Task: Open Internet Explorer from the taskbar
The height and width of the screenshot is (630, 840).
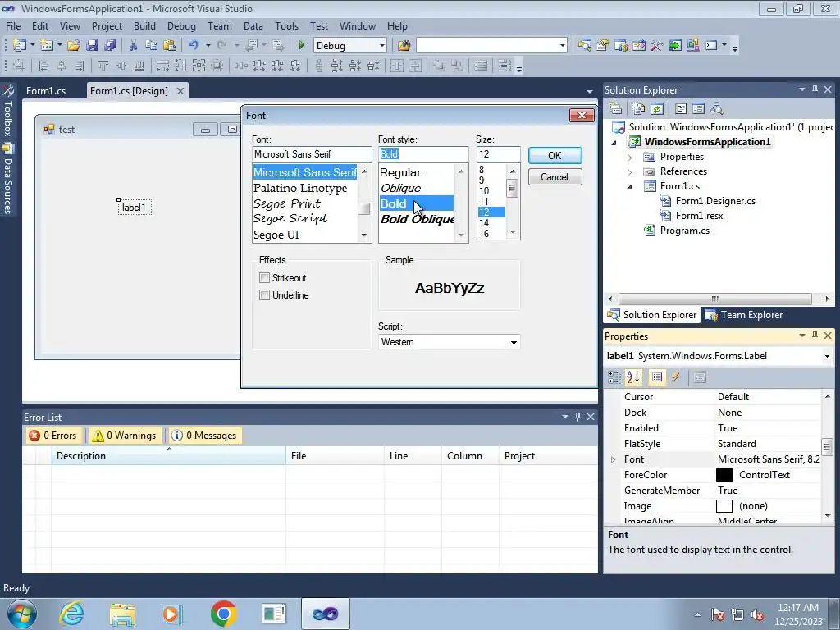Action: [x=72, y=614]
